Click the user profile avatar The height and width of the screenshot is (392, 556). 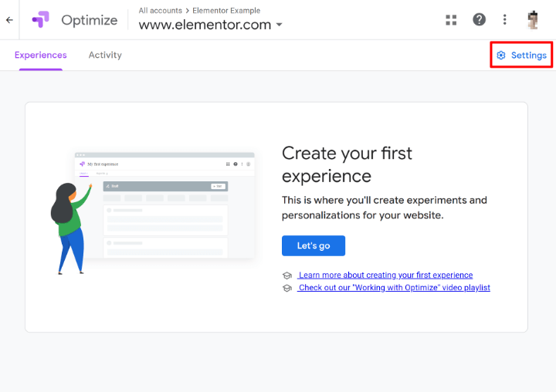(533, 20)
